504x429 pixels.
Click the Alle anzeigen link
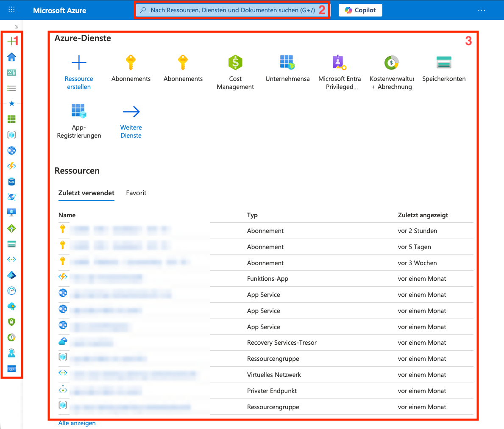[x=77, y=423]
